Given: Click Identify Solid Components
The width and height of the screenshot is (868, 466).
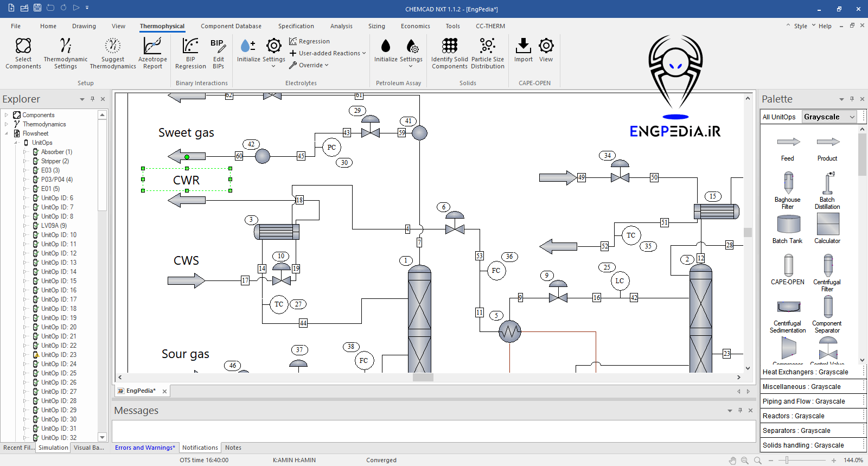Looking at the screenshot, I should [x=449, y=53].
